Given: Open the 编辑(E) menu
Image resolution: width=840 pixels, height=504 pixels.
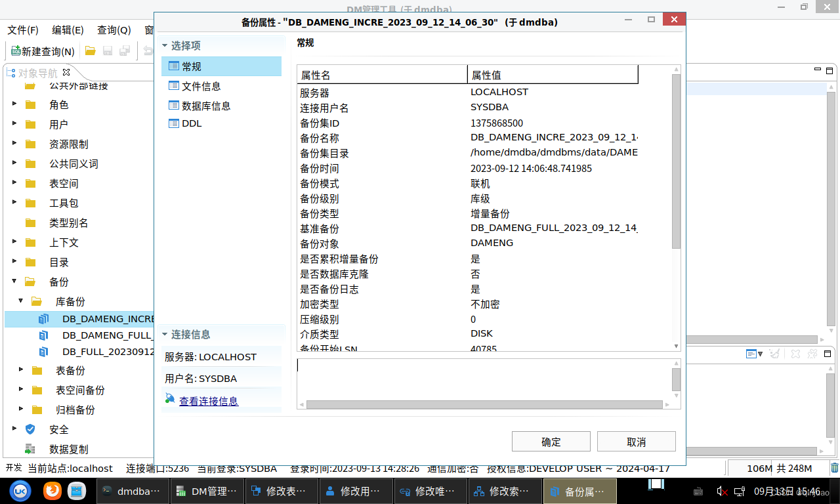Looking at the screenshot, I should (68, 30).
